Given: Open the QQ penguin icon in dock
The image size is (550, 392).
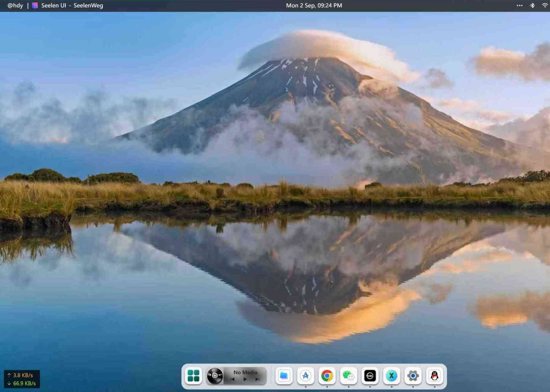Looking at the screenshot, I should click(434, 376).
